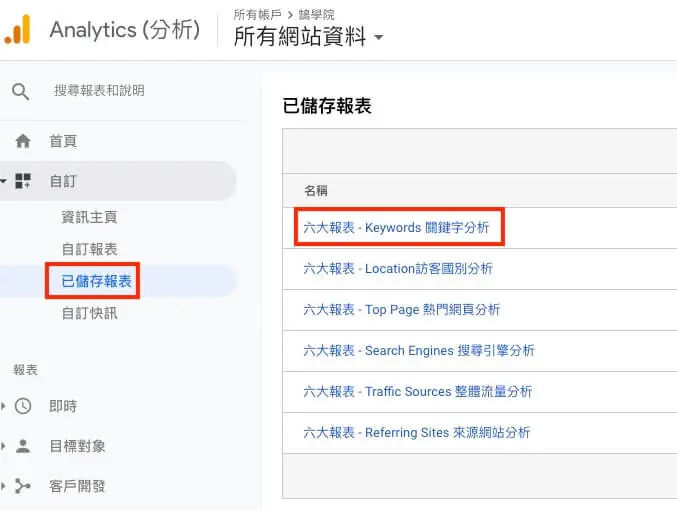677x511 pixels.
Task: Click the person icon next to 目標對象
Action: (x=23, y=446)
